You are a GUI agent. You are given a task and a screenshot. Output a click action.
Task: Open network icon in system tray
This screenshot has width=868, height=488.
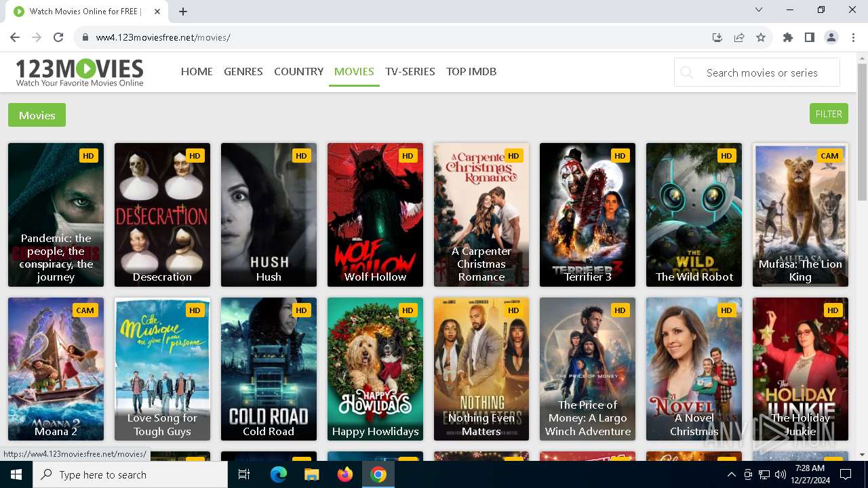(764, 474)
